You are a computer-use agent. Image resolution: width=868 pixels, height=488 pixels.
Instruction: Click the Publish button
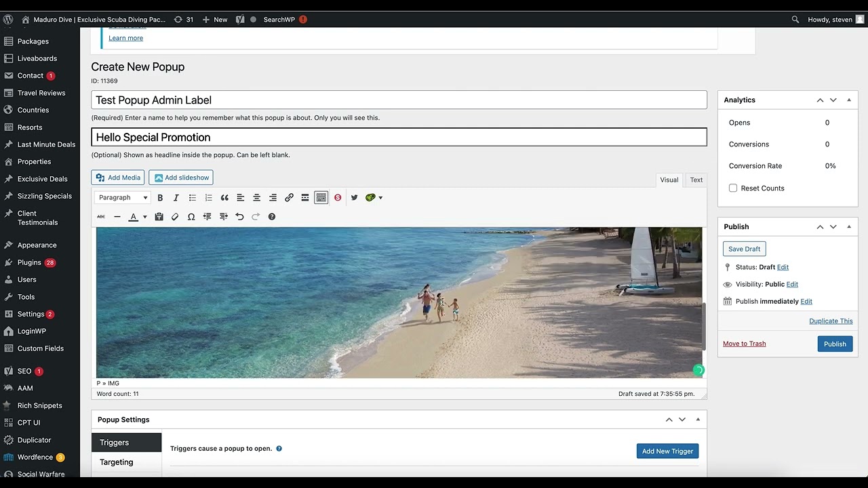click(835, 344)
